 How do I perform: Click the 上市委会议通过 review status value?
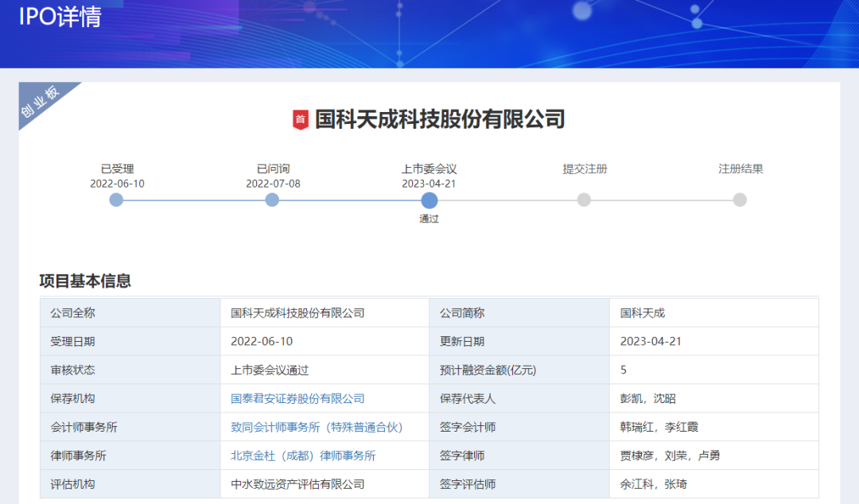[x=270, y=370]
